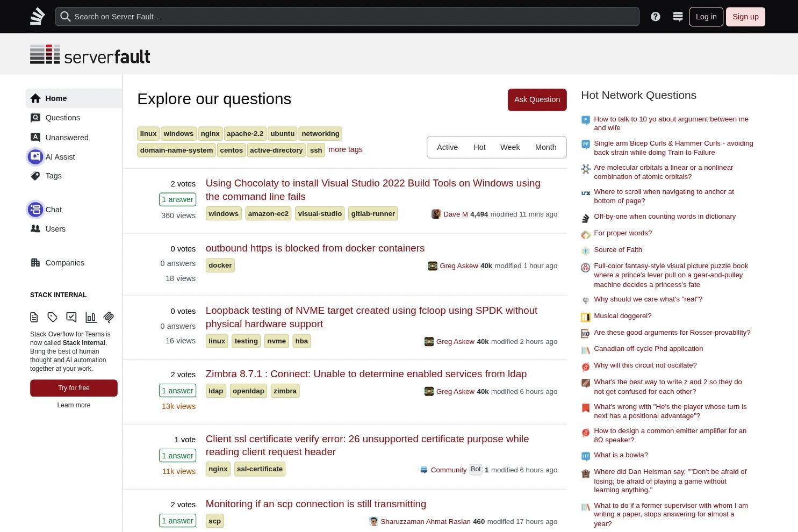Go to Home in sidebar
The width and height of the screenshot is (798, 532).
74,98
